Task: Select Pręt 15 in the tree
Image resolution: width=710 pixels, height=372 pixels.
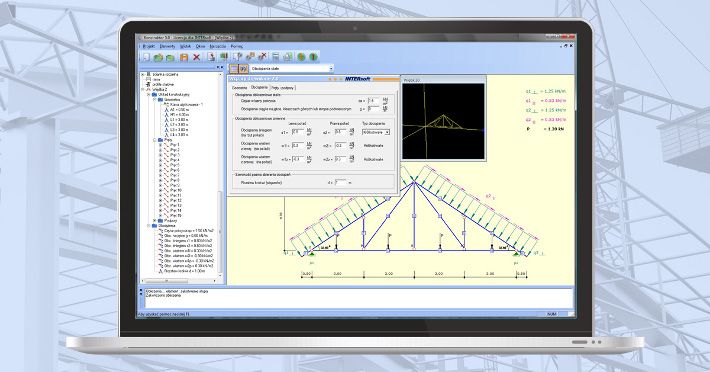Action: tap(176, 216)
